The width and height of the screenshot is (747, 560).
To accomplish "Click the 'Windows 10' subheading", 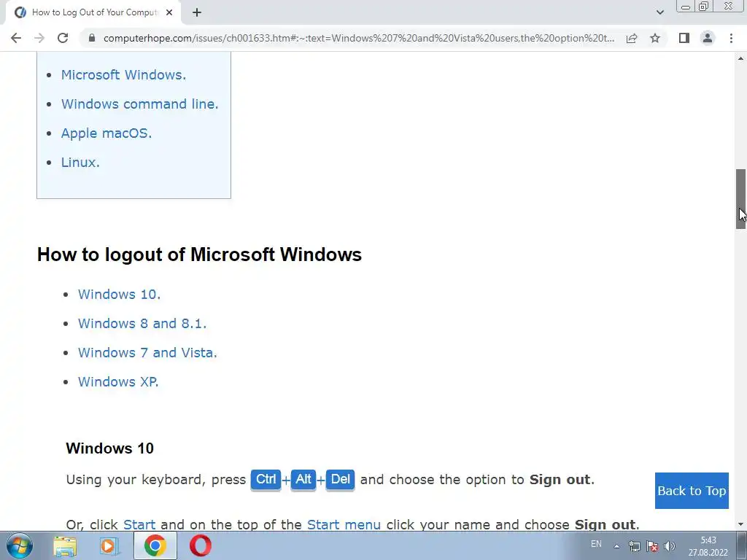I will coord(109,448).
